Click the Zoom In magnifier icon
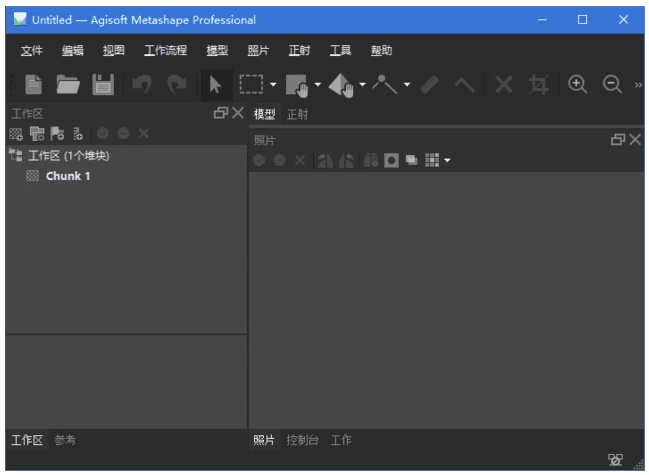Viewport: 649px width, 475px height. [577, 87]
